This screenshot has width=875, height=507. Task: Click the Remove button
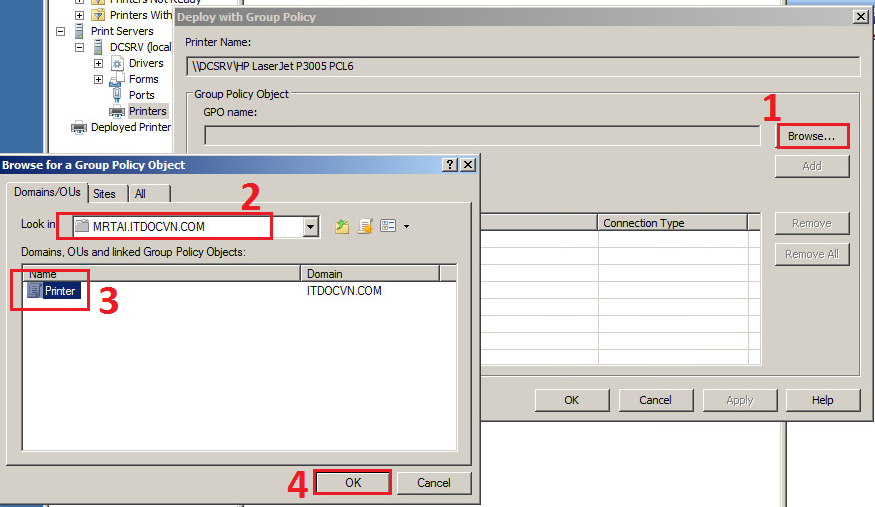(x=812, y=223)
